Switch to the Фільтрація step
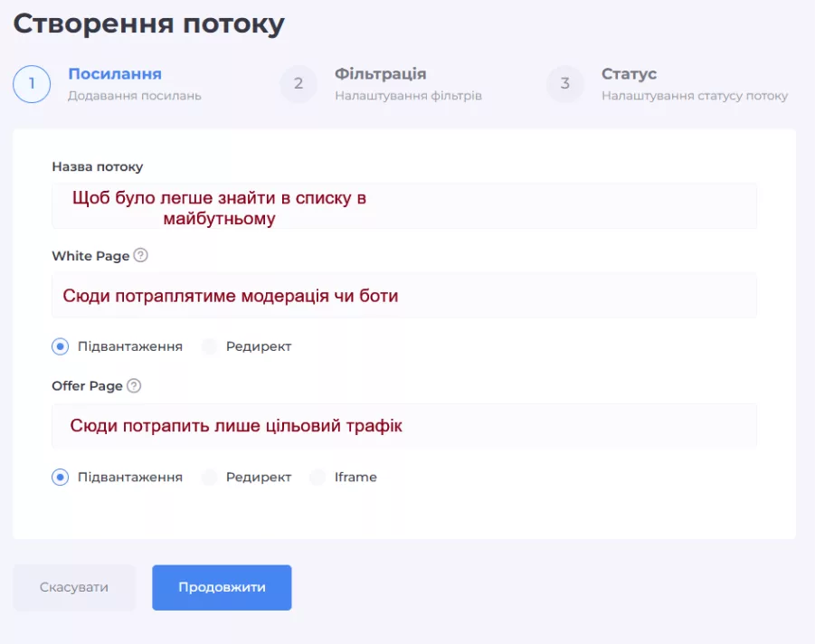 pos(380,74)
